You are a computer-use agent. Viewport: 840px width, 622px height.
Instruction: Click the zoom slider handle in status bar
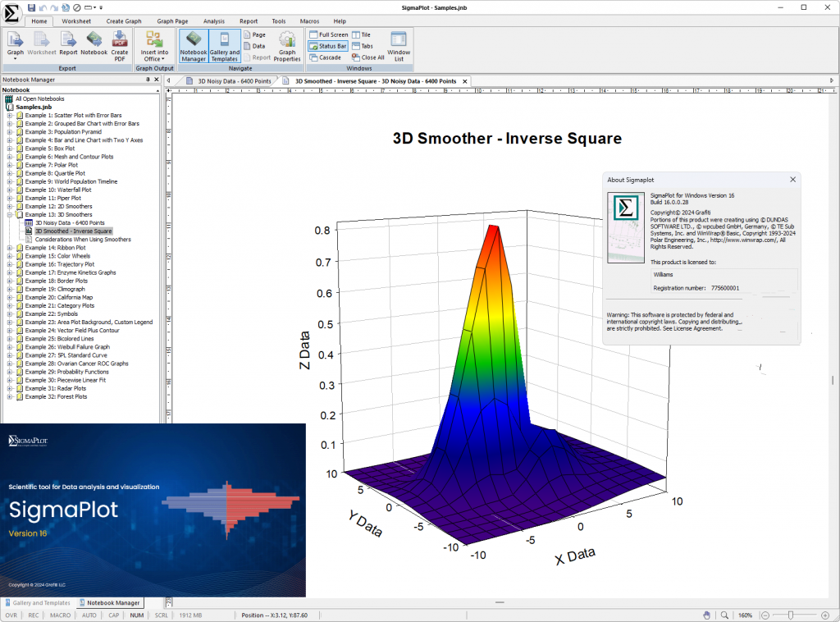pos(791,615)
